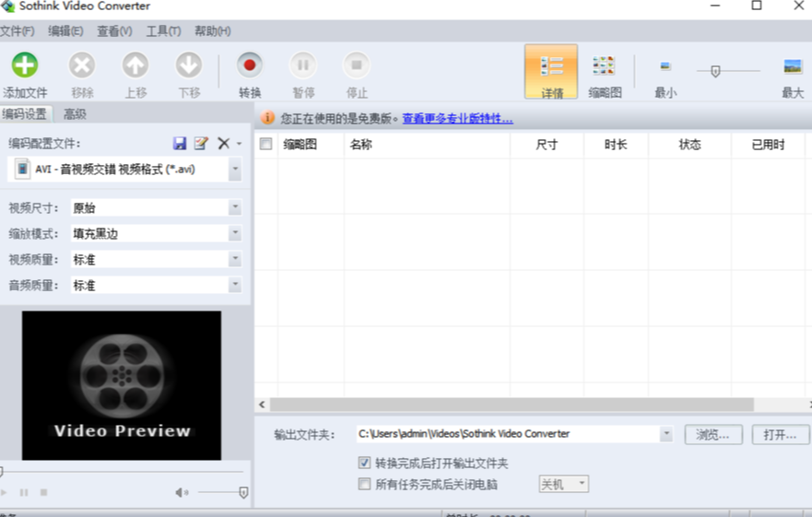Expand the audio quality (音频质量) dropdown
The height and width of the screenshot is (517, 812).
(235, 285)
